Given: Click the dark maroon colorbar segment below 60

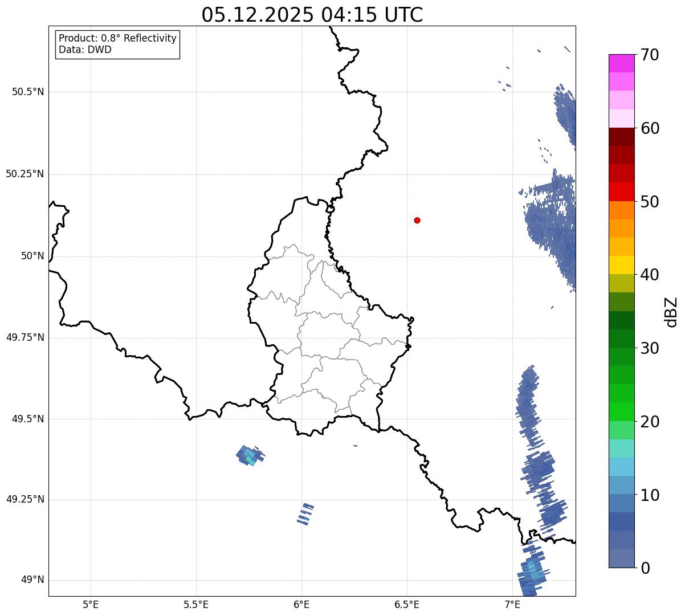Looking at the screenshot, I should point(621,137).
